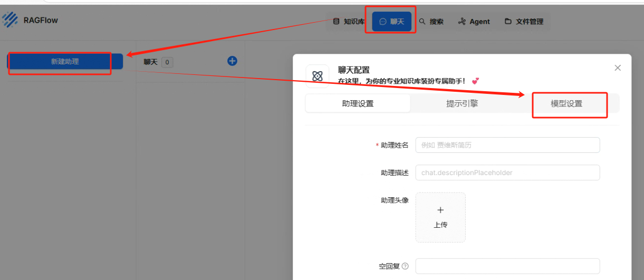
Task: Click the 聊天 count badge showing 0
Action: point(167,62)
